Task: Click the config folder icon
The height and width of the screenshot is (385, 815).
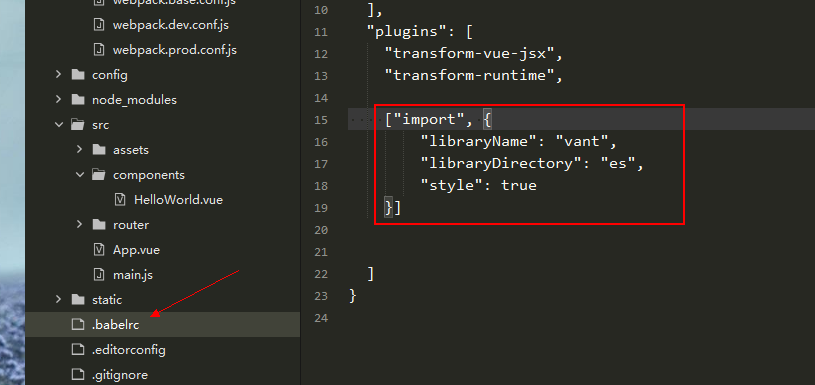Action: tap(78, 75)
